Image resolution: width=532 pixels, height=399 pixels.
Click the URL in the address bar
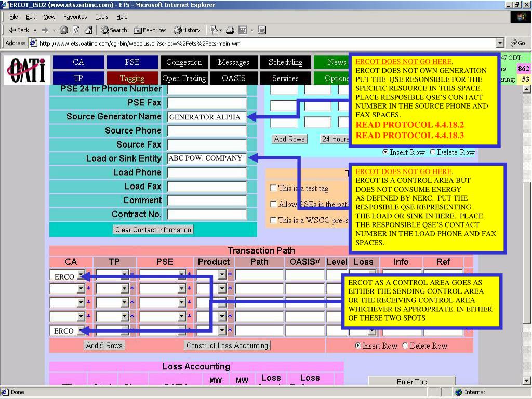tap(140, 44)
